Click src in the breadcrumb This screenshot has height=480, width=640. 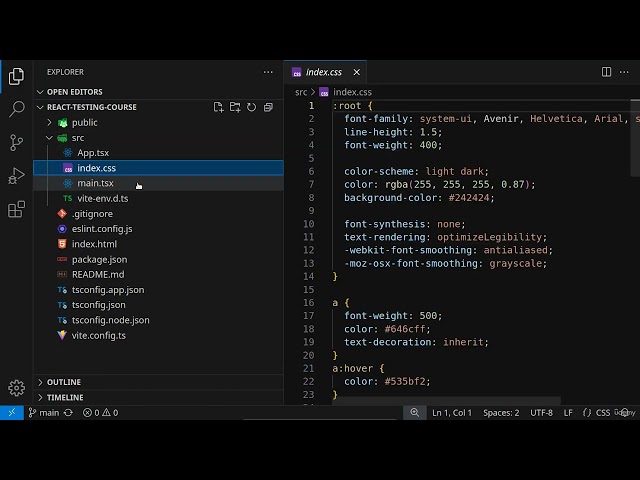click(301, 92)
